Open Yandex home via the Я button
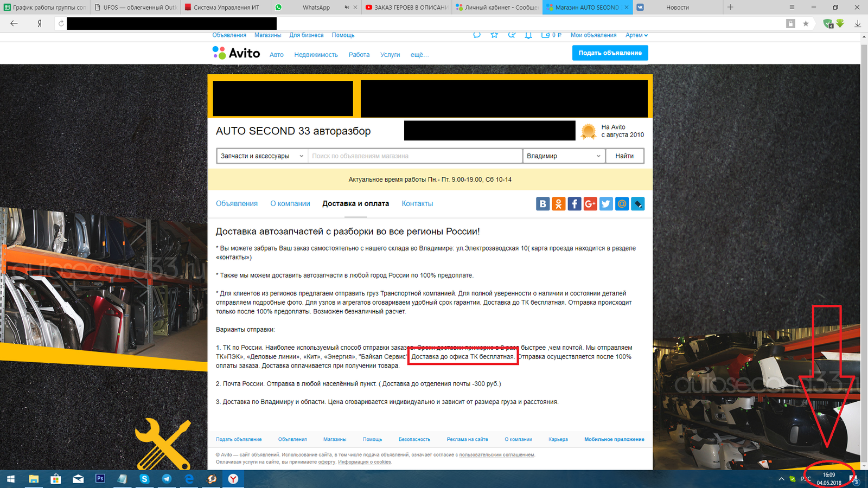 [40, 23]
